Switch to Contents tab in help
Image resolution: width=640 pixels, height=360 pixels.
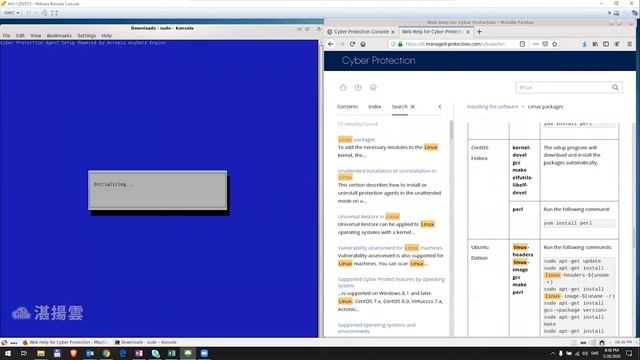coord(347,107)
